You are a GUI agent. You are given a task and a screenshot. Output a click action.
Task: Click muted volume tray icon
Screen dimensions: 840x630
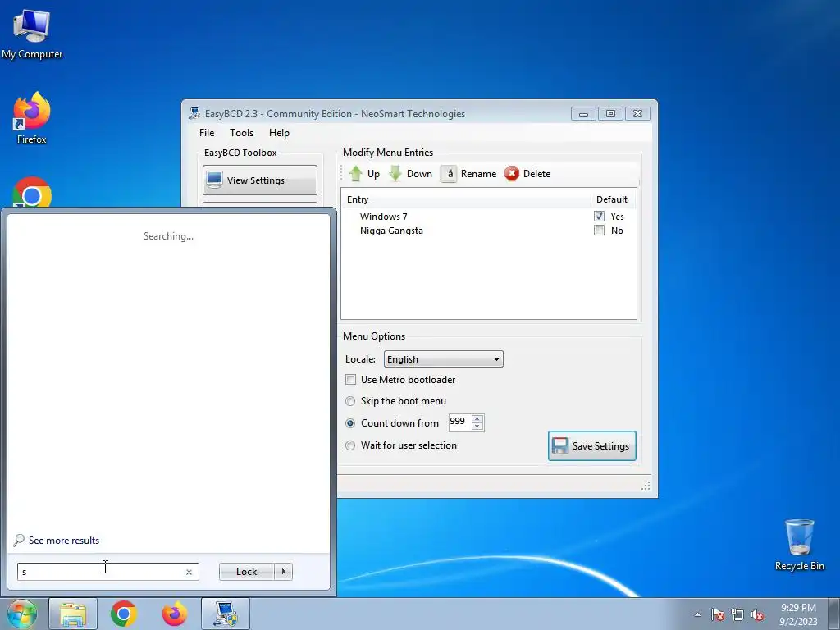[757, 615]
